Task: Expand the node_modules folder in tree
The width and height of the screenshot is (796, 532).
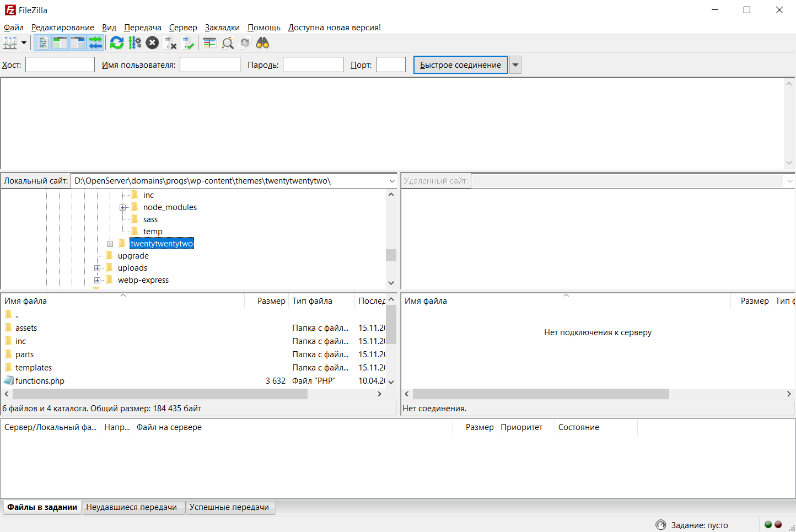Action: click(122, 207)
